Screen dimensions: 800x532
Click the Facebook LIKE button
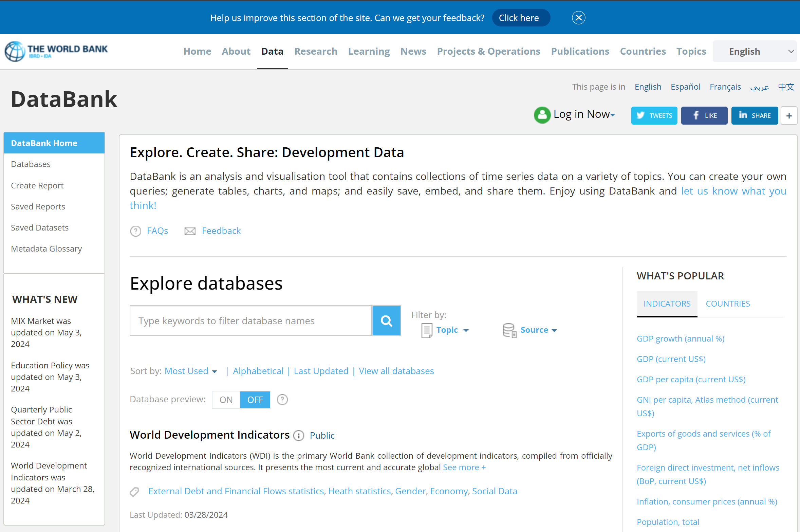(x=704, y=115)
